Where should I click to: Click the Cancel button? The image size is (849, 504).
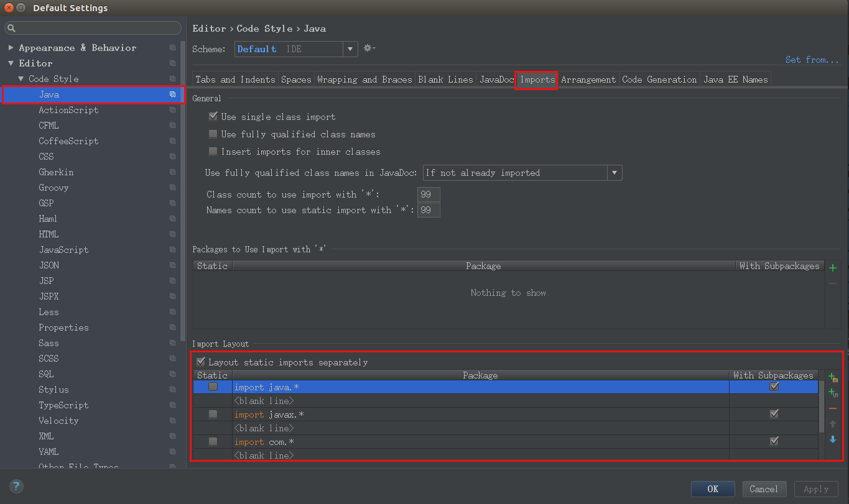coord(764,489)
